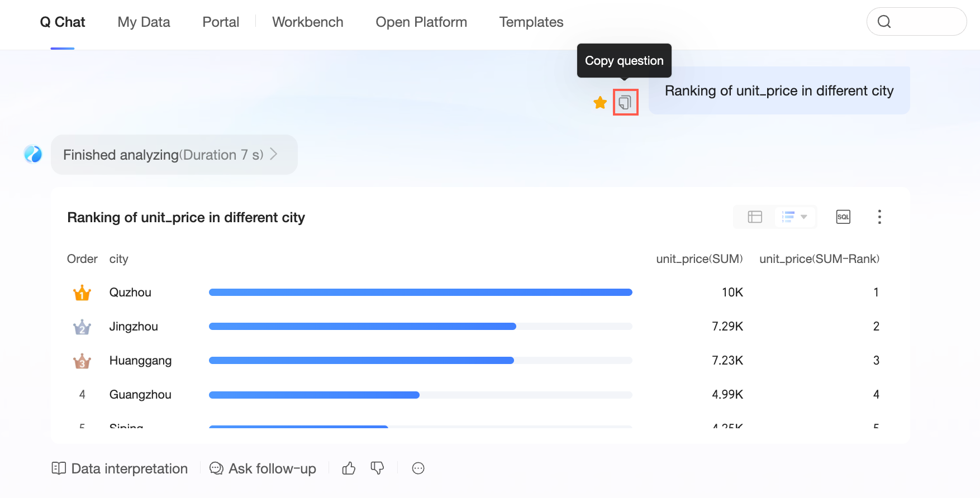Screen dimensions: 980x498
Task: Switch to table view icon
Action: tap(755, 217)
